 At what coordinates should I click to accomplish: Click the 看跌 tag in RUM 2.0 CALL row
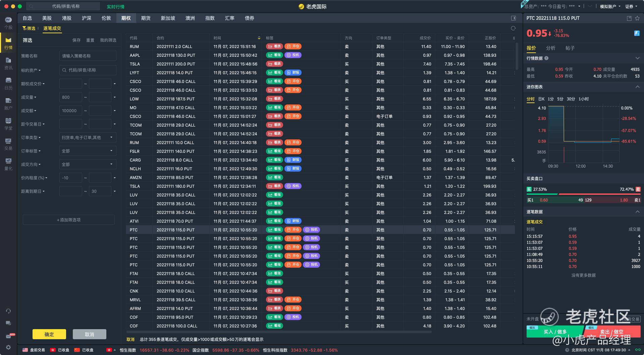coord(275,46)
